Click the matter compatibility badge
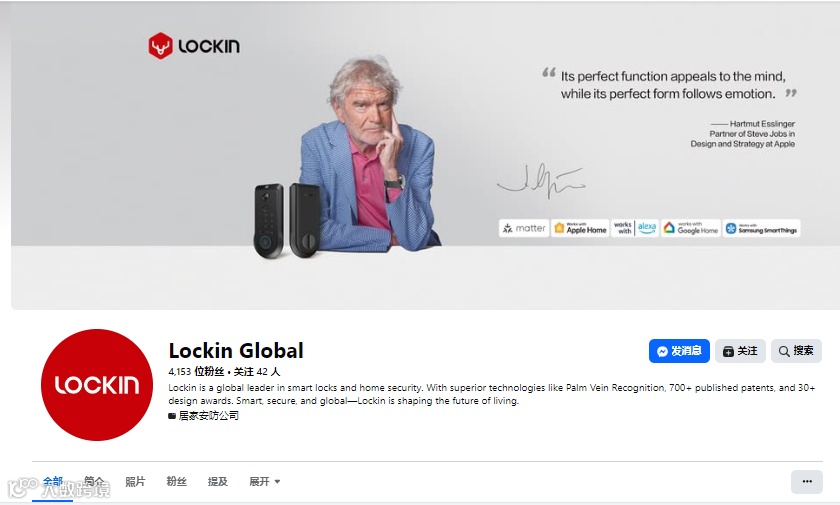 tap(524, 228)
